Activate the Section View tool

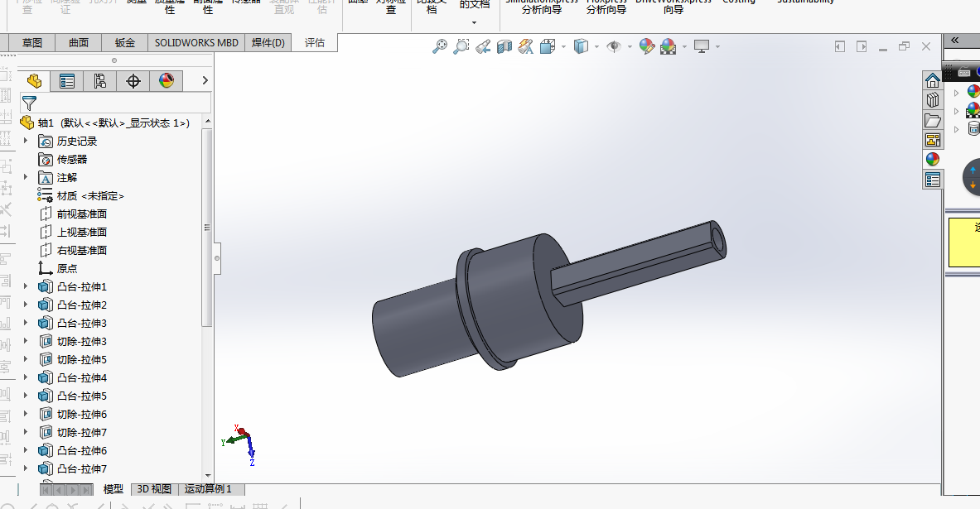coord(504,46)
